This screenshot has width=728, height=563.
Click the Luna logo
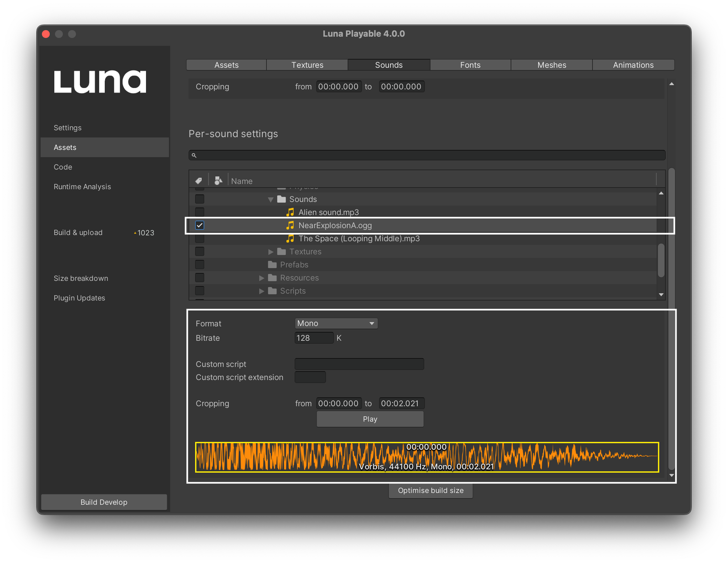coord(100,82)
